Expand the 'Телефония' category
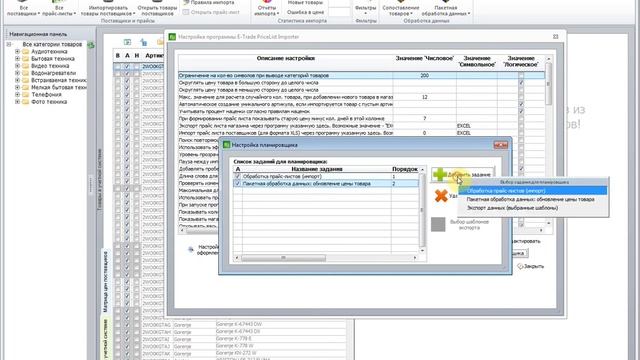The image size is (640, 360). 17,95
